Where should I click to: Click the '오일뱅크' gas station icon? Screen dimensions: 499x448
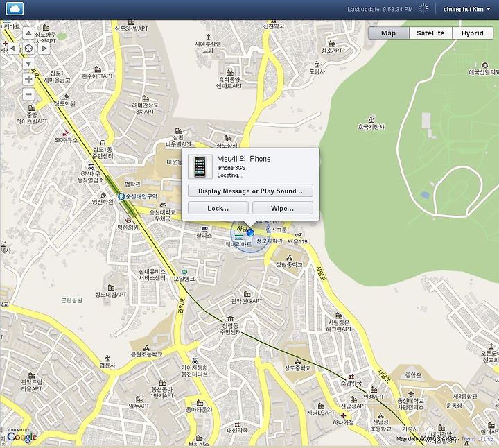point(184,272)
